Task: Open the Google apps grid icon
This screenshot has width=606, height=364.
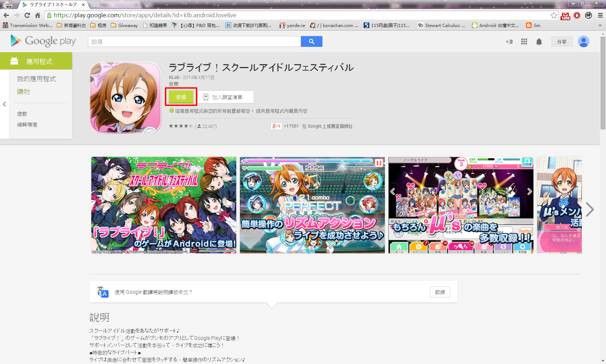Action: click(524, 42)
